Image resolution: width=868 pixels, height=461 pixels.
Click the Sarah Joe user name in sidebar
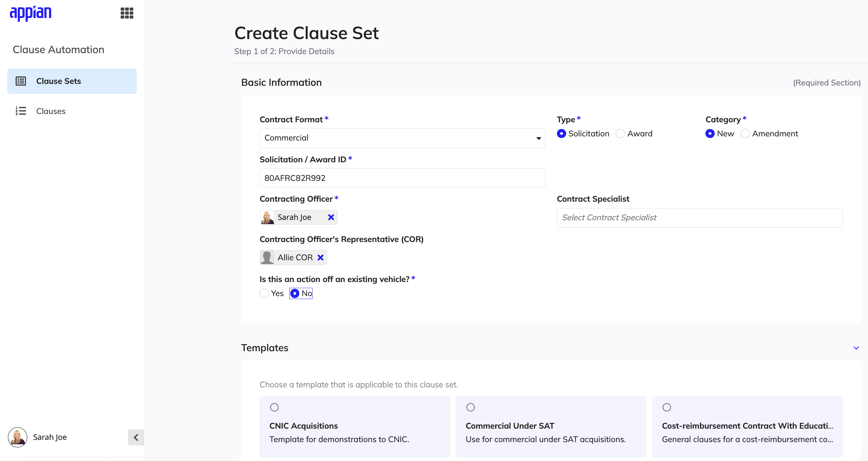tap(50, 437)
